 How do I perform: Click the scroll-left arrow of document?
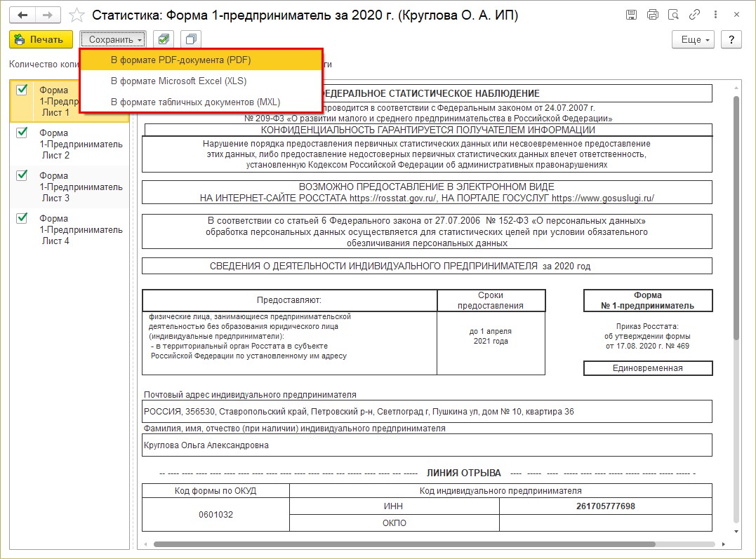point(146,544)
